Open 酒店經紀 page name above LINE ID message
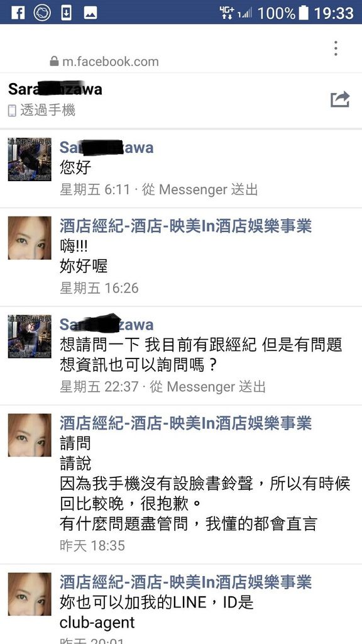Image resolution: width=362 pixels, height=644 pixels. [185, 582]
